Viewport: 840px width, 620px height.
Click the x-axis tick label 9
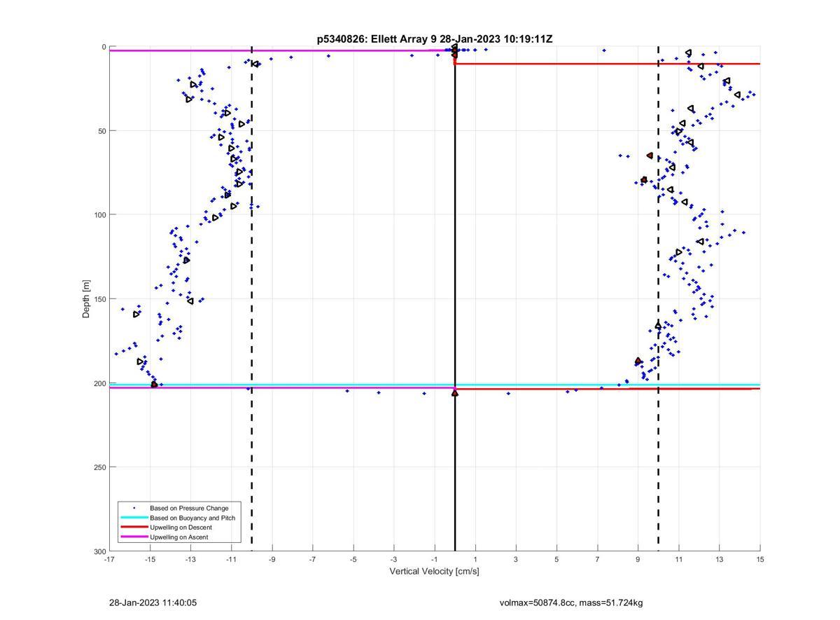(x=638, y=560)
